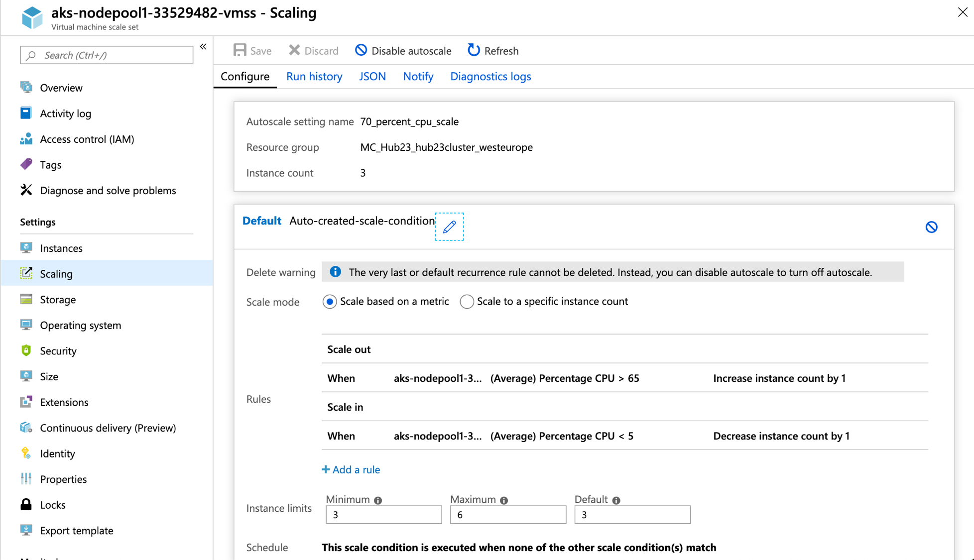The width and height of the screenshot is (974, 560).
Task: Click the Storage icon
Action: coord(26,299)
